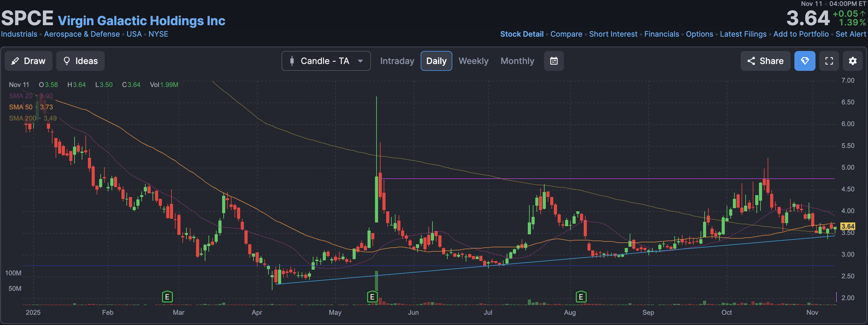Open the Ideas panel
The image size is (868, 325).
80,61
